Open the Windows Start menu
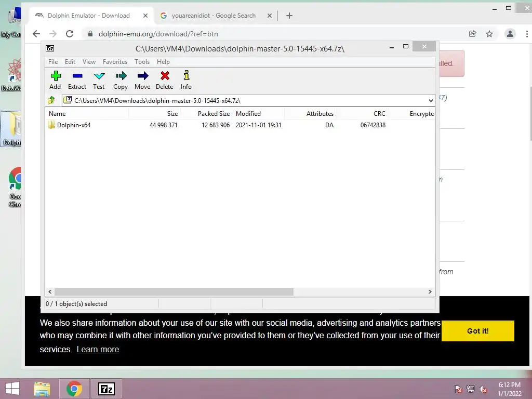Screen dimensions: 532x399 (x=12, y=389)
